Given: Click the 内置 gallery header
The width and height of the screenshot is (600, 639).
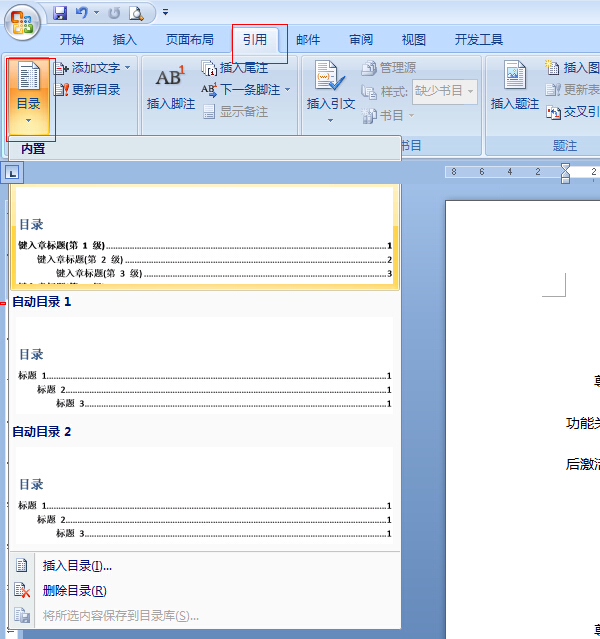Looking at the screenshot, I should [205, 148].
